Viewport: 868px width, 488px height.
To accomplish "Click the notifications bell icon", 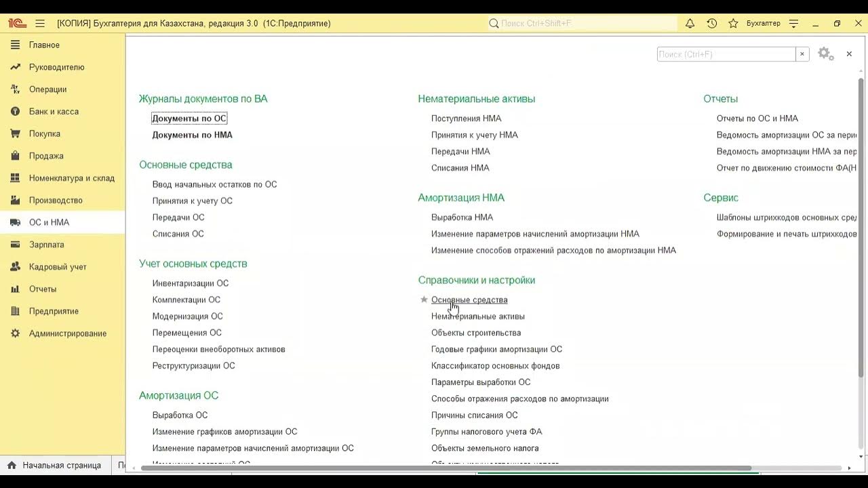I will tap(690, 23).
